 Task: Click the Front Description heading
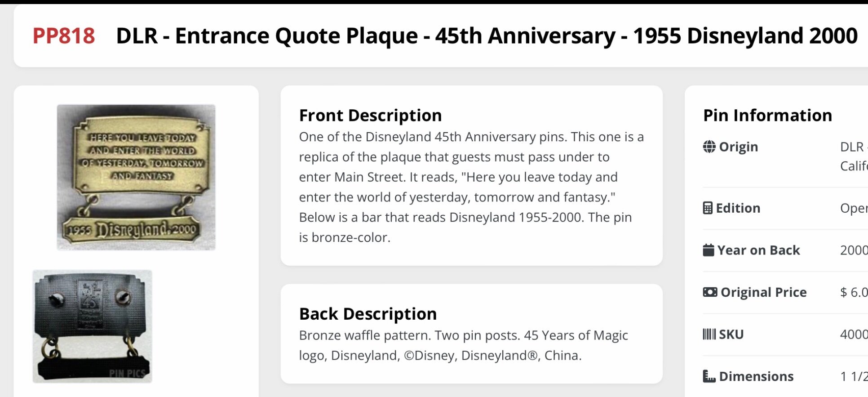point(370,116)
